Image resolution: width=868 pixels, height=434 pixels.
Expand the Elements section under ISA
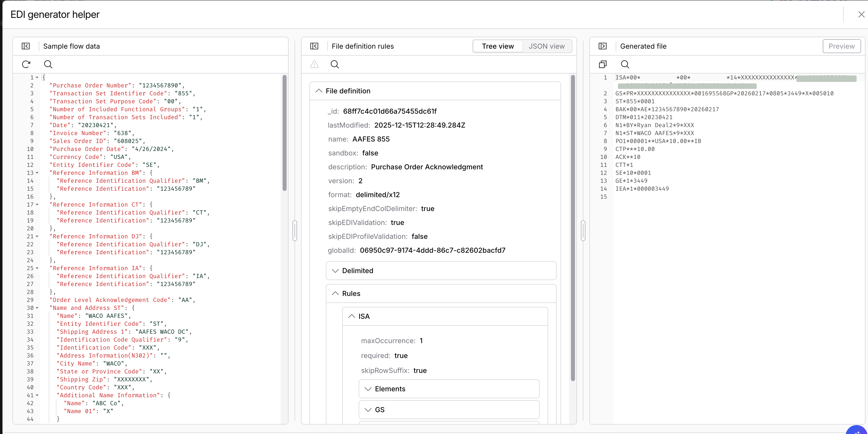[x=368, y=389]
